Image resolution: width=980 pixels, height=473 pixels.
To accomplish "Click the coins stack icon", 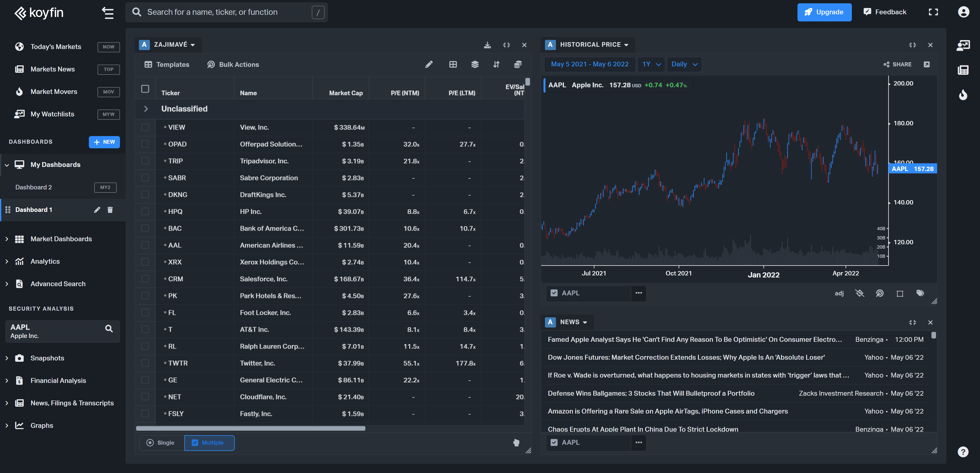I will (517, 64).
